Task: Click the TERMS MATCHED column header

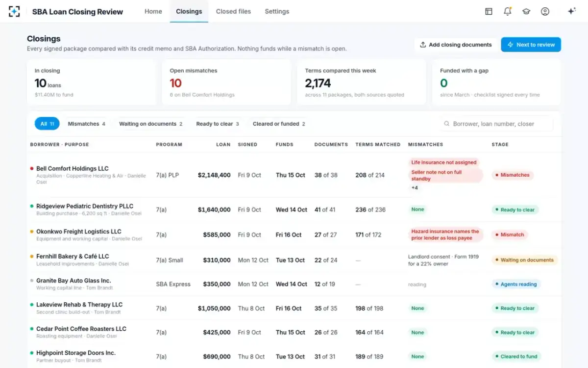Action: 377,145
